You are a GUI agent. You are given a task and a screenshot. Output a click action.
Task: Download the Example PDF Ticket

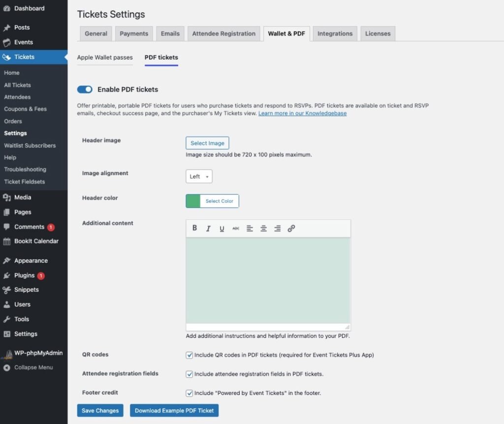tap(174, 410)
